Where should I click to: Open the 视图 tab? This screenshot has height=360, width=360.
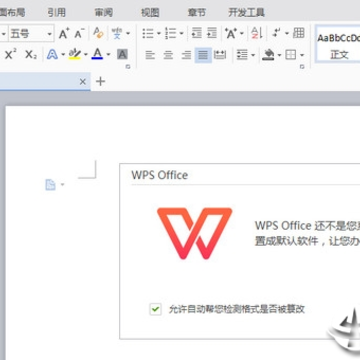click(x=150, y=13)
